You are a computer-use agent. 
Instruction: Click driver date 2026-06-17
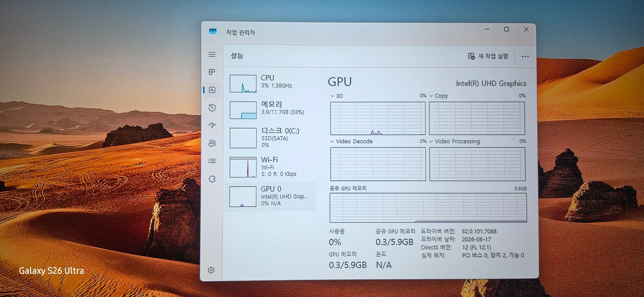point(476,239)
